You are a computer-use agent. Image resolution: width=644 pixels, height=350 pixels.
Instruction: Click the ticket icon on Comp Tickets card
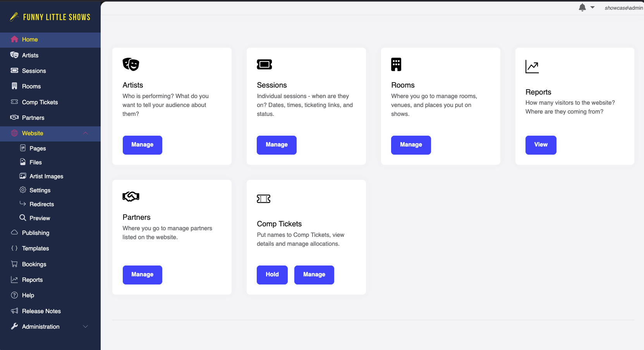click(264, 199)
